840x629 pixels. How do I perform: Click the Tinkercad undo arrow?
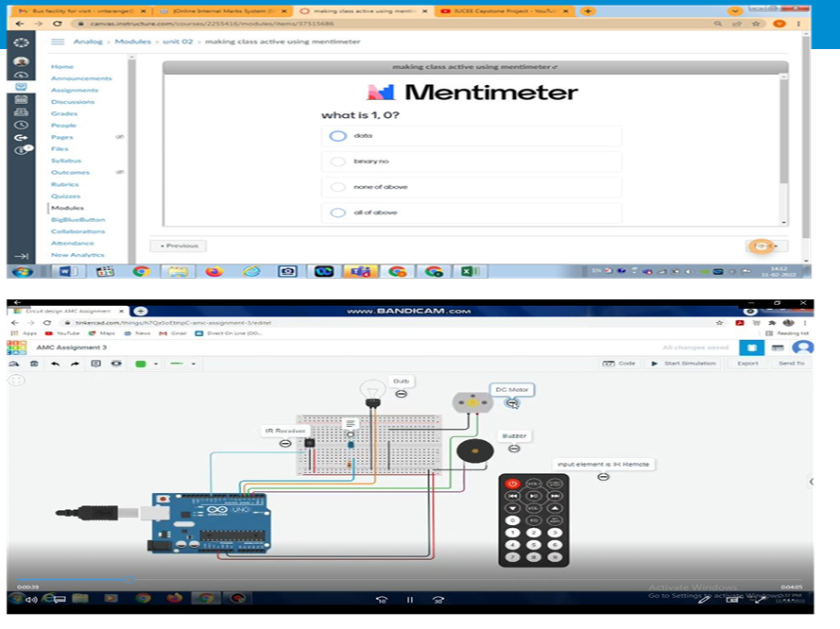pos(55,364)
